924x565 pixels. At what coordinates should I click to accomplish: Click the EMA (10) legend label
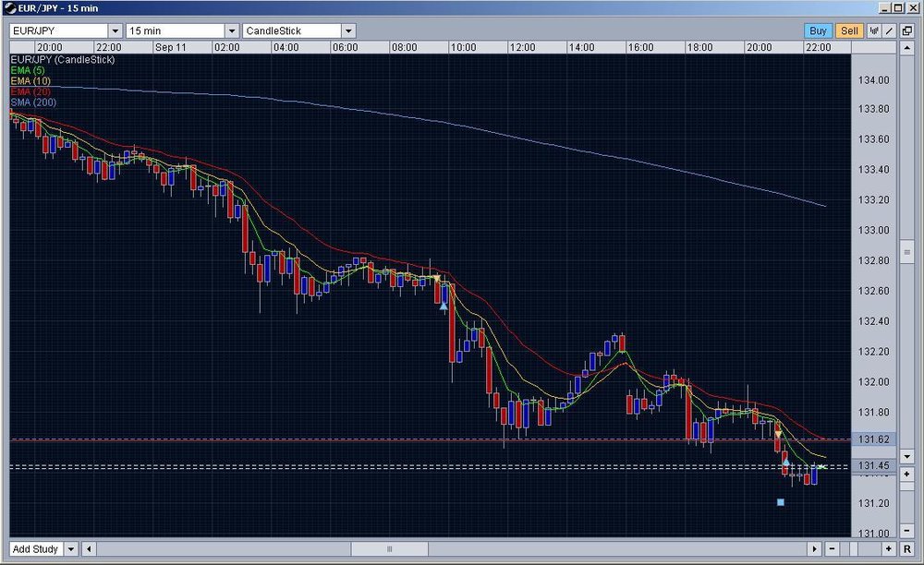(x=30, y=80)
